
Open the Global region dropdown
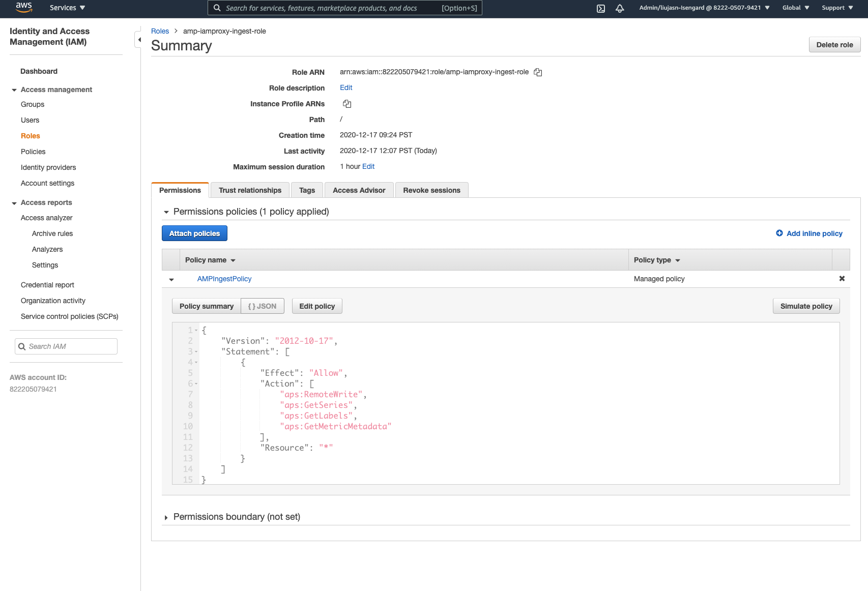click(796, 8)
